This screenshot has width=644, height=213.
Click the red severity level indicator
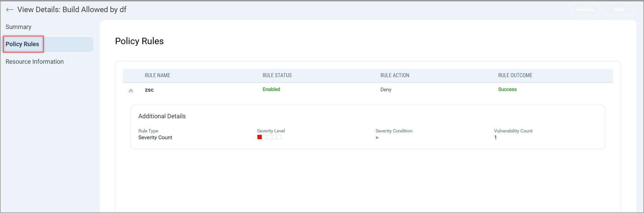click(259, 137)
